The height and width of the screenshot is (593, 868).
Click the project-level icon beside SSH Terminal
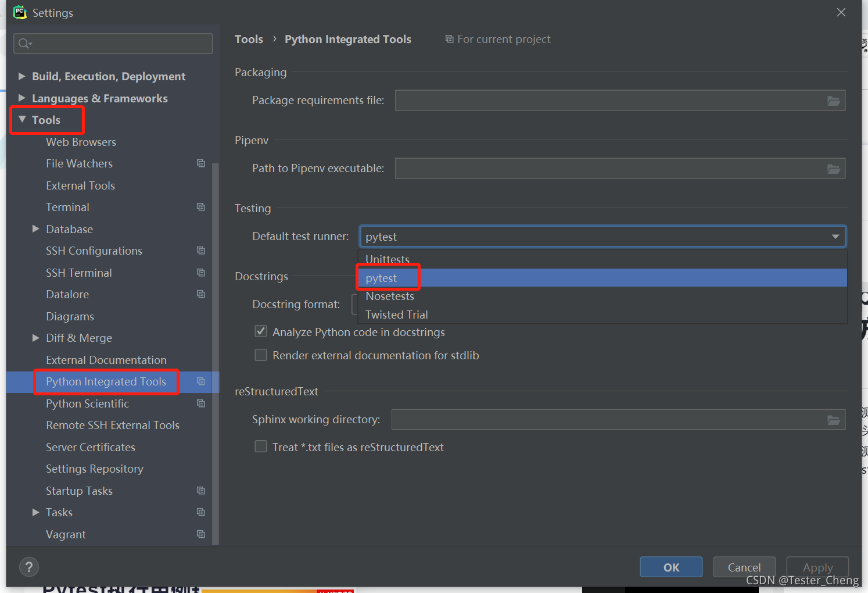(x=201, y=273)
